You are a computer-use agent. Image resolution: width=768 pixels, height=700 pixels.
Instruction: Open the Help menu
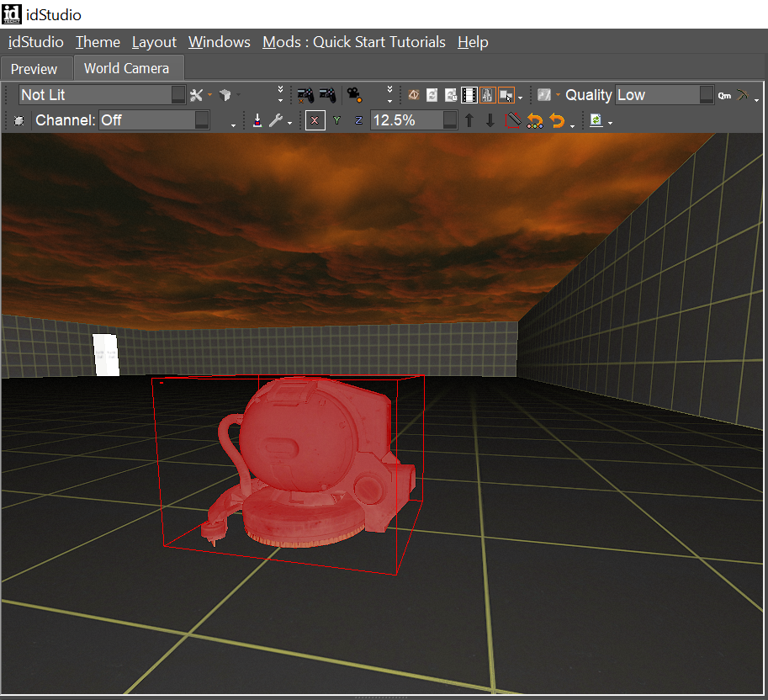pos(473,42)
